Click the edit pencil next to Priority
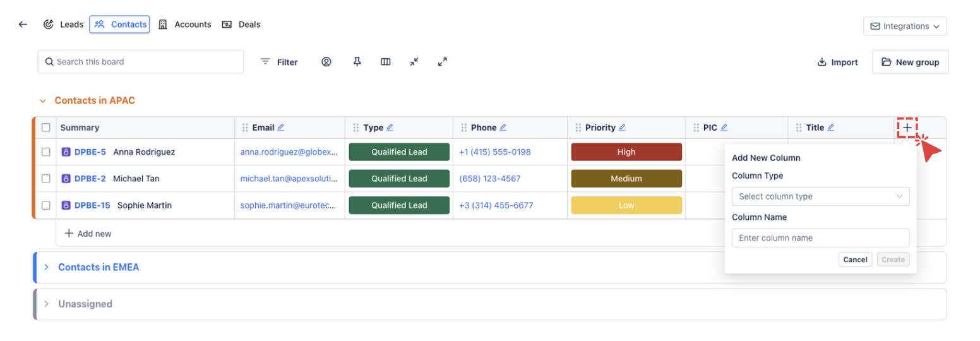 click(x=622, y=128)
